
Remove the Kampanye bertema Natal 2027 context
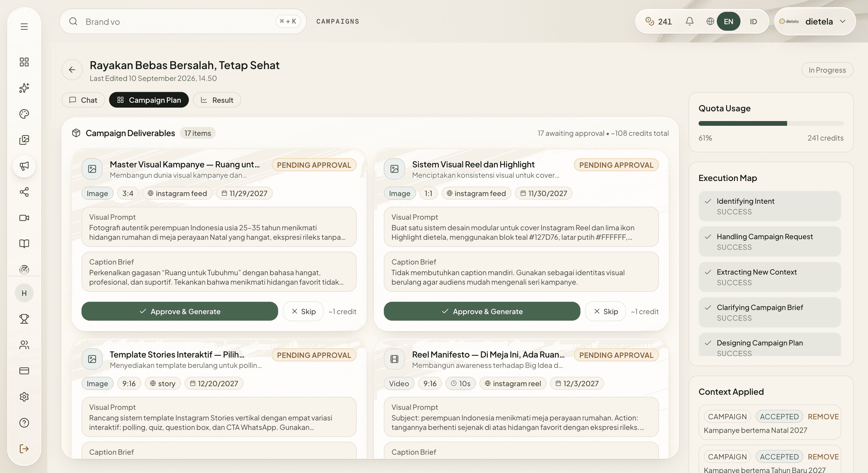[823, 417]
